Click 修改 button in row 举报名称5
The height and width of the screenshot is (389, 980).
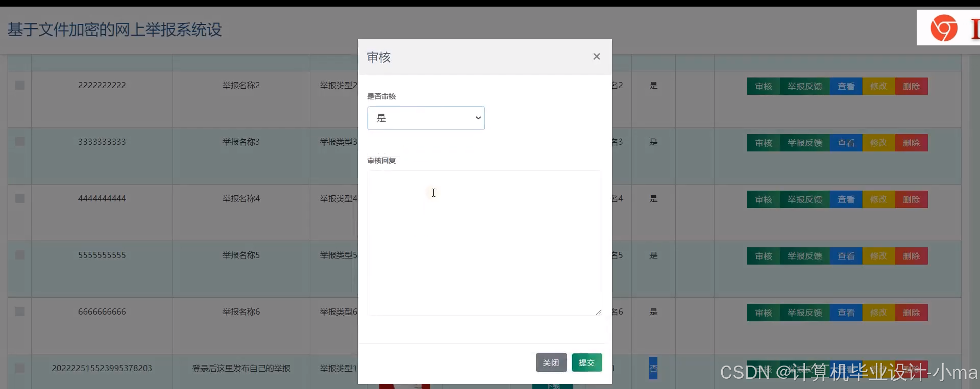pos(879,256)
